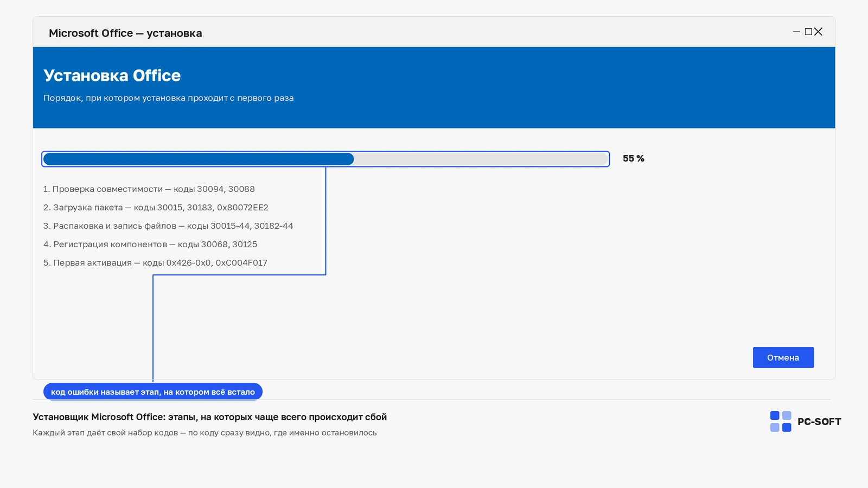868x488 pixels.
Task: Select step 4 Регистрация компонентов
Action: [x=150, y=245]
